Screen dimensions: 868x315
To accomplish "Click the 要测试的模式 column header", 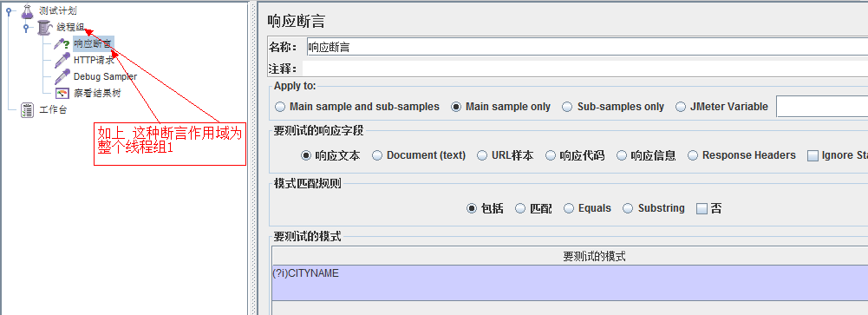I will coord(571,256).
